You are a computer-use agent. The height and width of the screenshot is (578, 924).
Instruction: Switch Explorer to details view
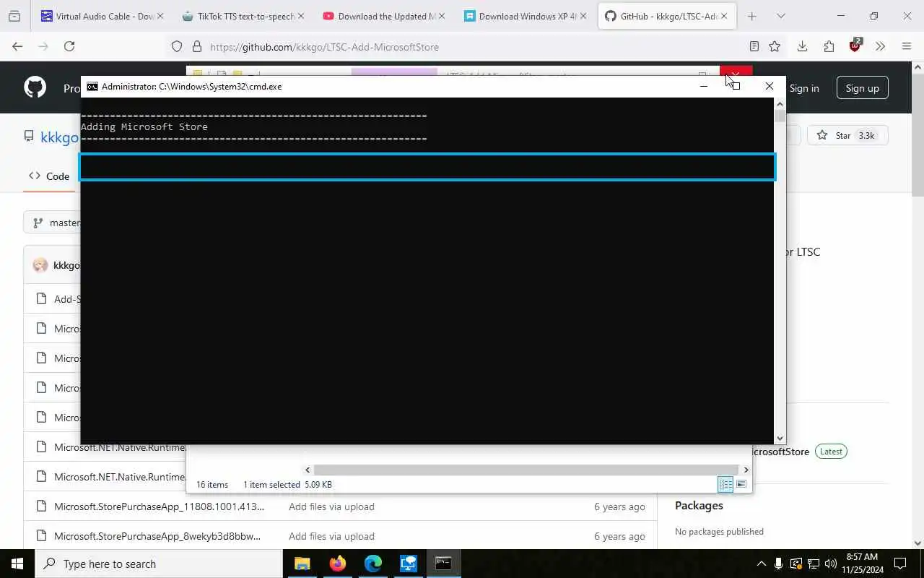tap(725, 484)
